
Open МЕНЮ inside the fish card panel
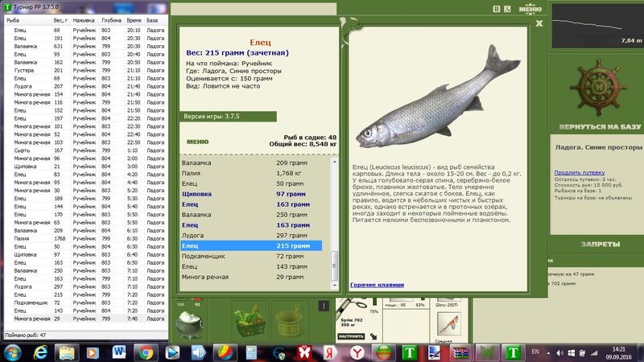click(x=197, y=142)
